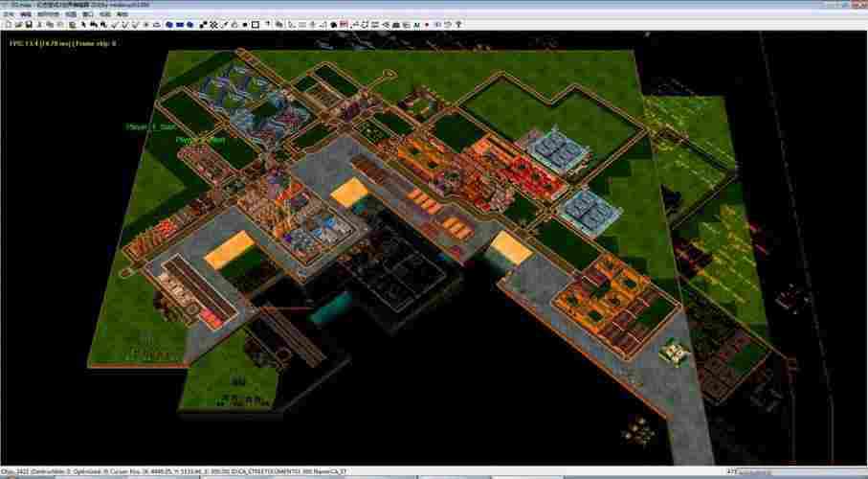This screenshot has width=868, height=479.
Task: Select the blue rectangle toolbar icon
Action: click(x=179, y=24)
